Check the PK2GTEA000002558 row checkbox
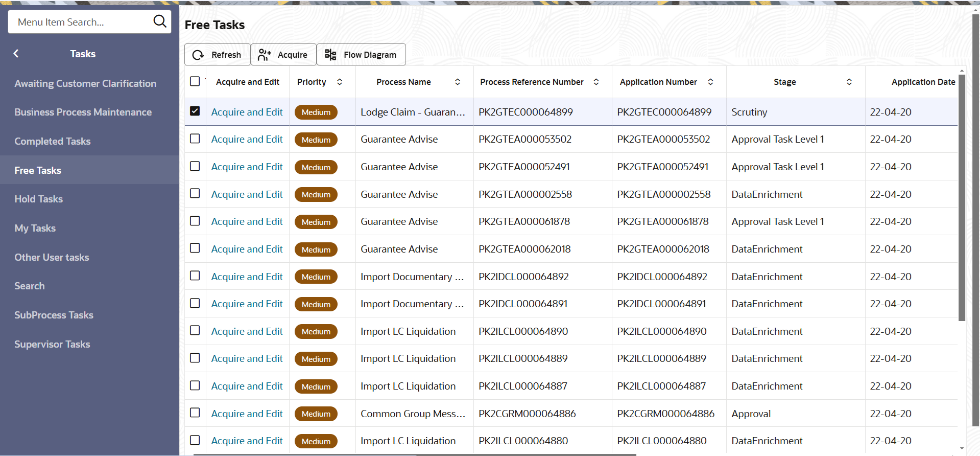 (195, 193)
